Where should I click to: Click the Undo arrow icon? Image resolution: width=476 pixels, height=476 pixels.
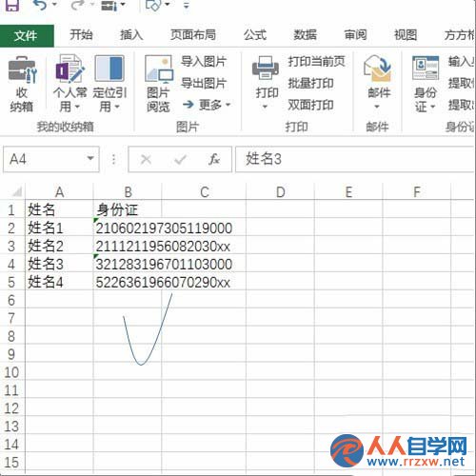[x=40, y=5]
